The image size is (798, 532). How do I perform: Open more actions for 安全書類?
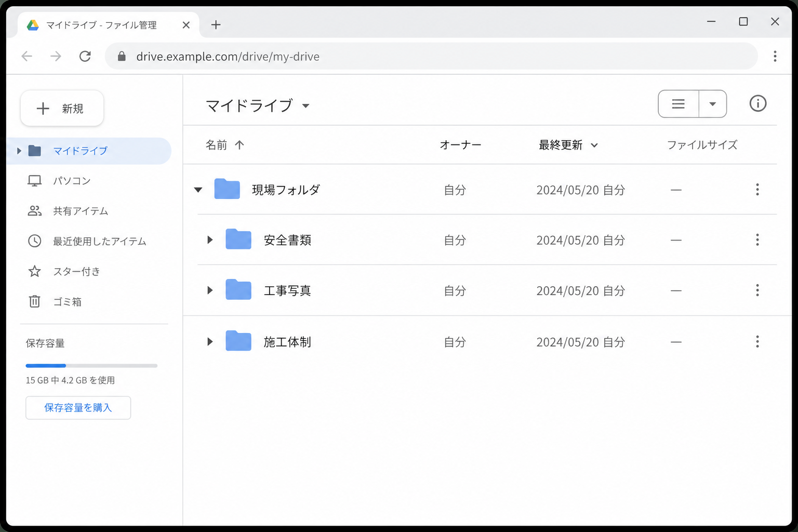click(x=757, y=240)
